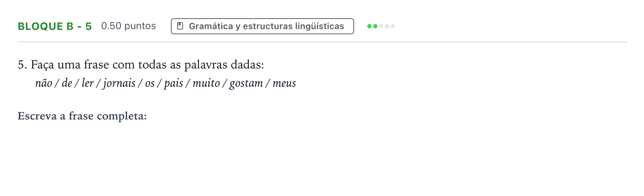This screenshot has width=644, height=196.
Task: Click the third gray difficulty dot
Action: 381,26
